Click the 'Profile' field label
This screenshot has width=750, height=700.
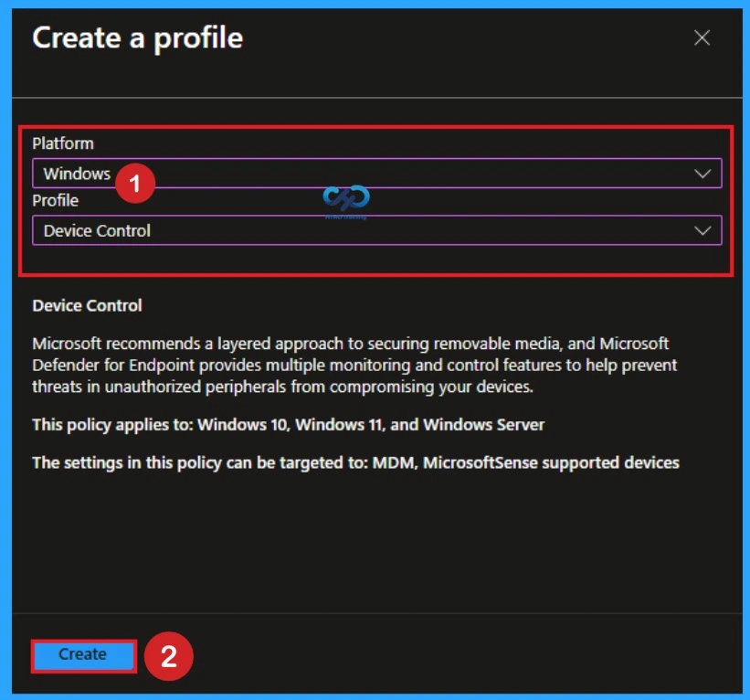tap(56, 200)
